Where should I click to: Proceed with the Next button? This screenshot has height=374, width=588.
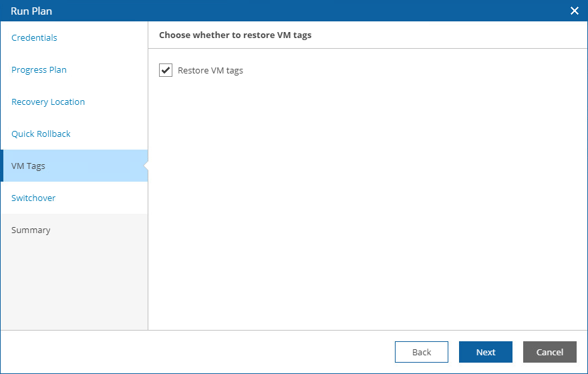click(486, 352)
